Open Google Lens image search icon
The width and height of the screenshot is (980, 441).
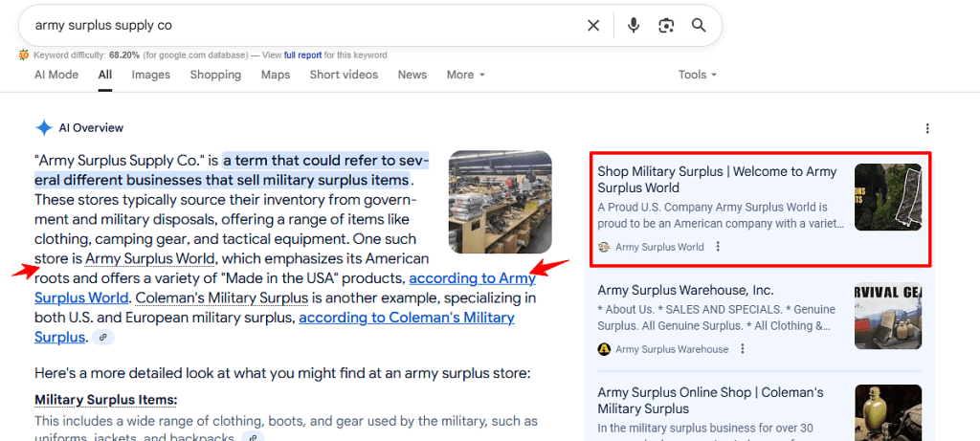click(666, 26)
